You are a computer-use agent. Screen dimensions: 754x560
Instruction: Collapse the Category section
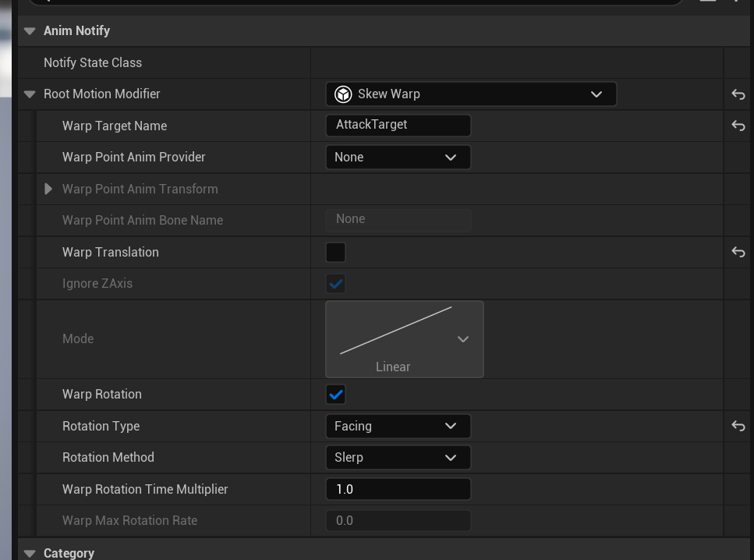click(30, 553)
